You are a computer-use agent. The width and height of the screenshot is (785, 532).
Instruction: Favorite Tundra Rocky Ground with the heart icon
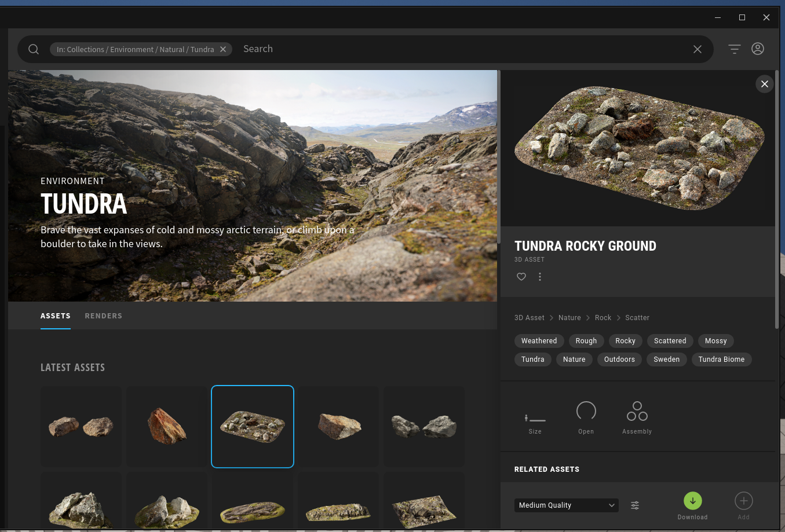[521, 277]
